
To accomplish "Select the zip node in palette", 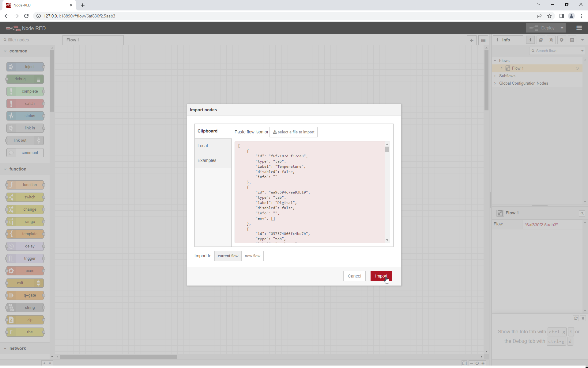I will (25, 320).
